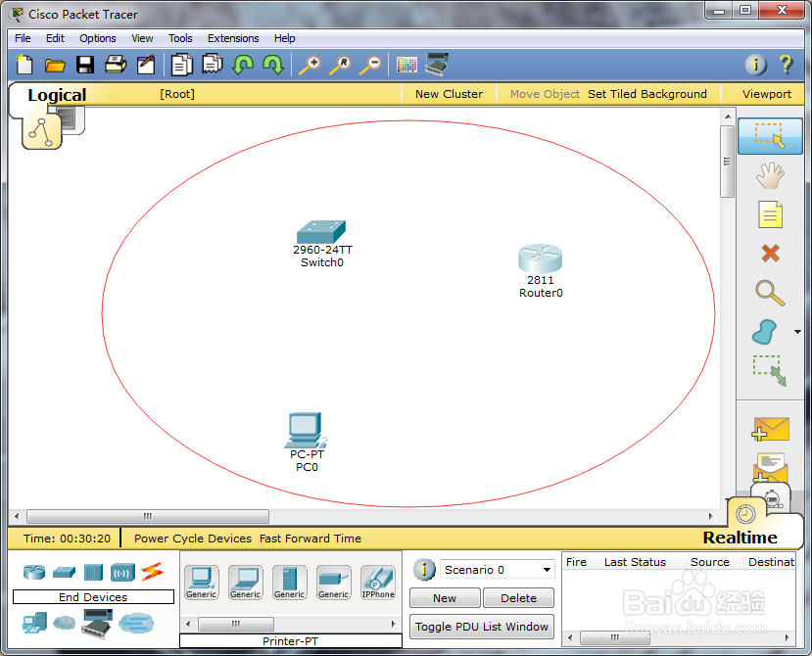Viewport: 812px width, 656px height.
Task: Redo the last action
Action: click(x=273, y=65)
